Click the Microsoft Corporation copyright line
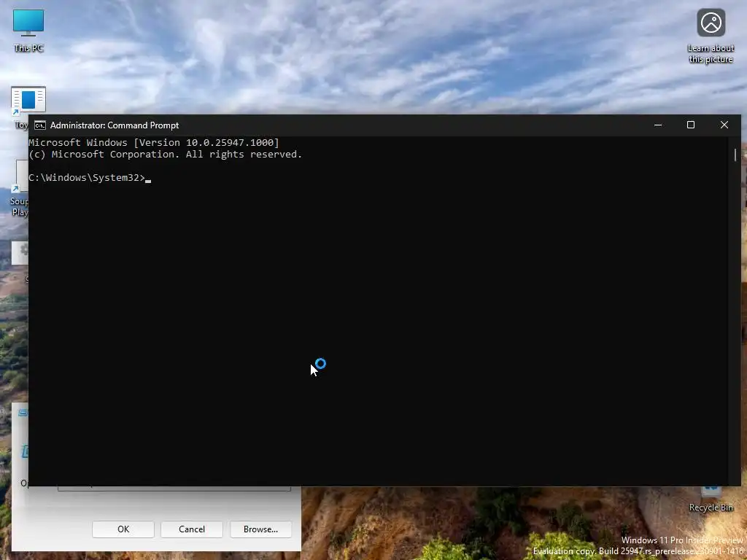747x560 pixels. (x=166, y=155)
